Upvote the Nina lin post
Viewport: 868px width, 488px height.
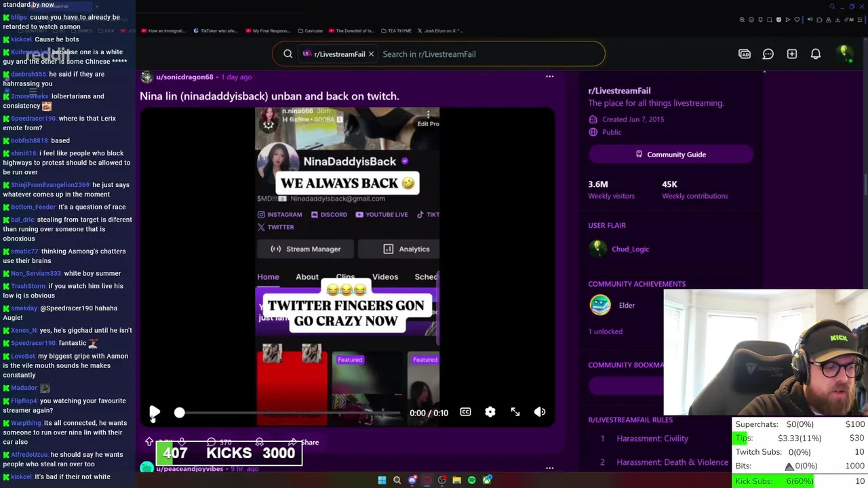[x=149, y=442]
